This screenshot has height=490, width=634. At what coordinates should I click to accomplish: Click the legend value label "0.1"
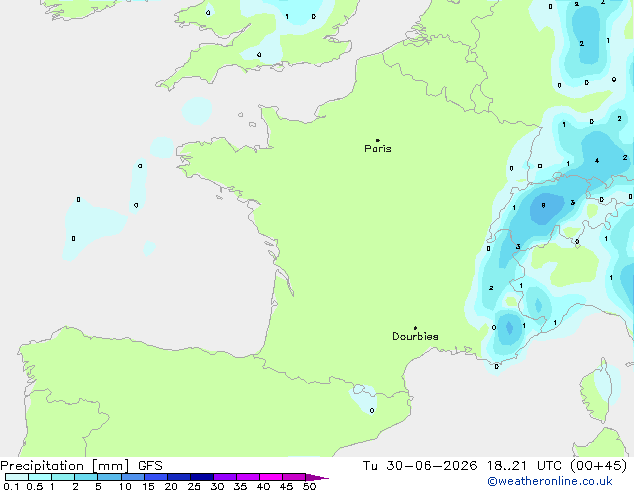(x=11, y=486)
